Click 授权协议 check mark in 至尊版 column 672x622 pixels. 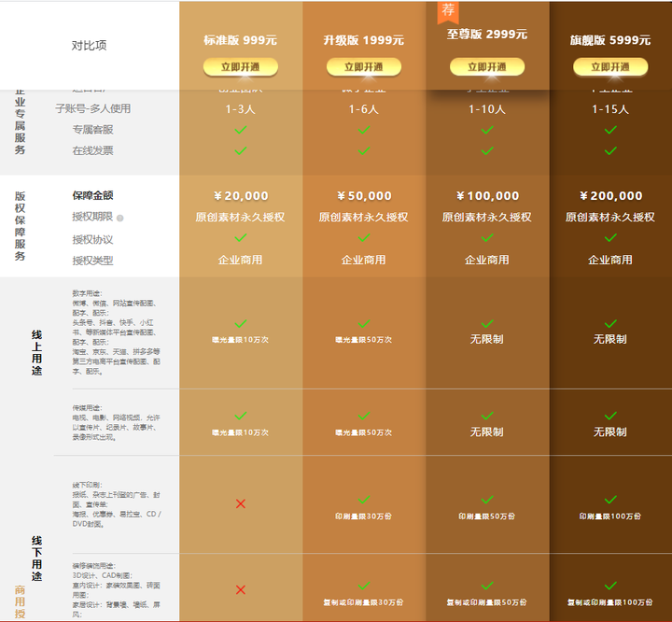[x=487, y=237]
